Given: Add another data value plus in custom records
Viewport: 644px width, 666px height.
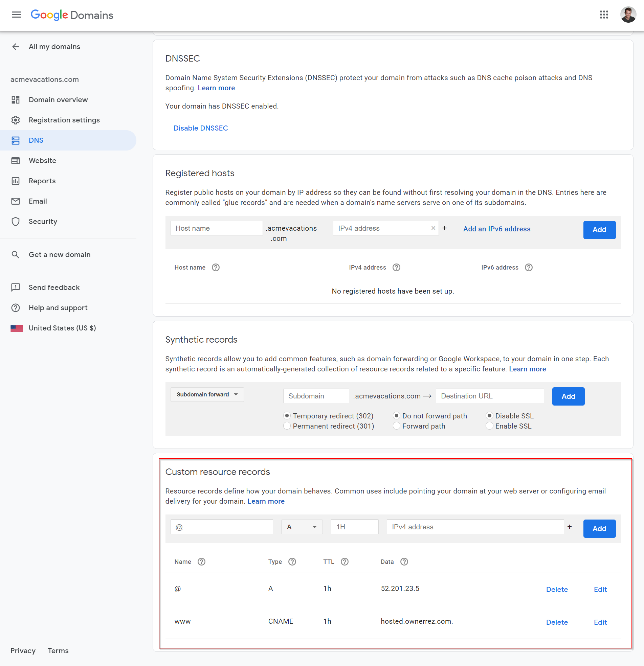Looking at the screenshot, I should click(x=570, y=527).
